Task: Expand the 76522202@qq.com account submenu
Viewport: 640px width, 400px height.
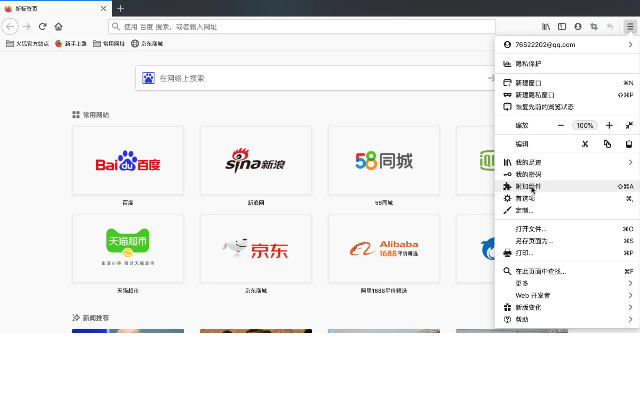Action: [630, 44]
